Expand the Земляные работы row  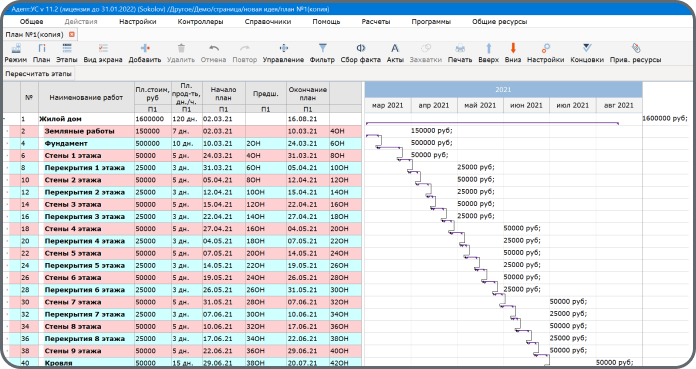(7, 131)
